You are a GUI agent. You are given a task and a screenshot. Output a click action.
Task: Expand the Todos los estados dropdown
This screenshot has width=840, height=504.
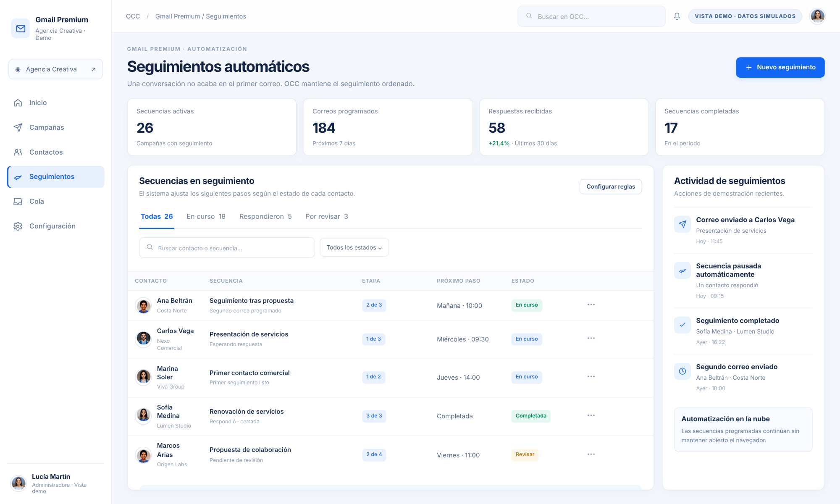(x=354, y=247)
